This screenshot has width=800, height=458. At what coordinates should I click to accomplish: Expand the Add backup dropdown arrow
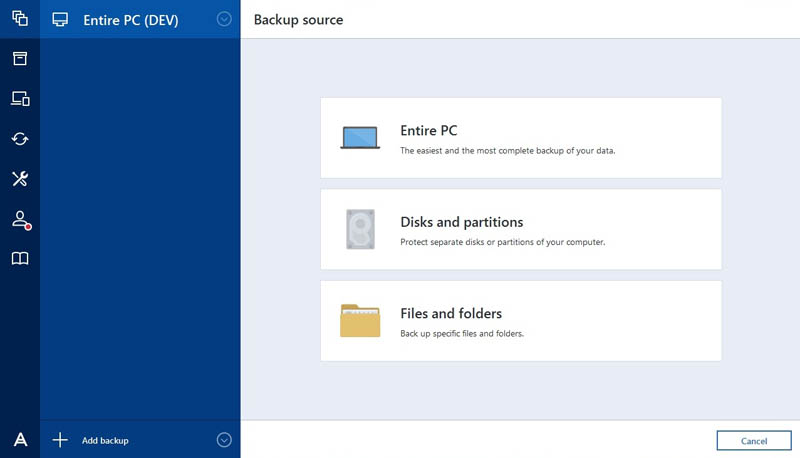coord(224,440)
